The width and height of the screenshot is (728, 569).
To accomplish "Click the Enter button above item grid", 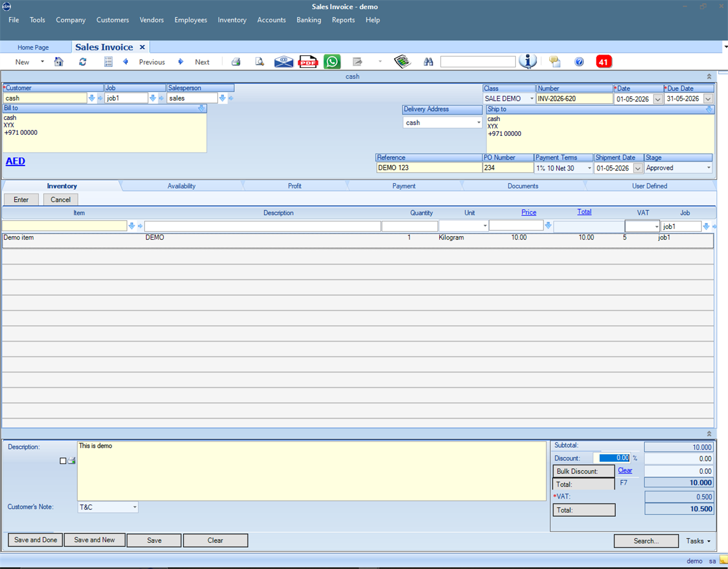I will [x=21, y=200].
